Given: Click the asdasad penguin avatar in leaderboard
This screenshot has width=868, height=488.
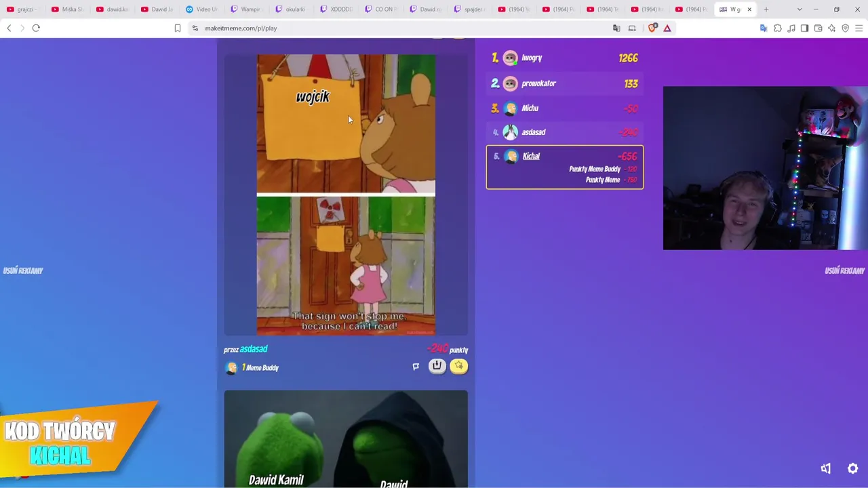Looking at the screenshot, I should 510,132.
